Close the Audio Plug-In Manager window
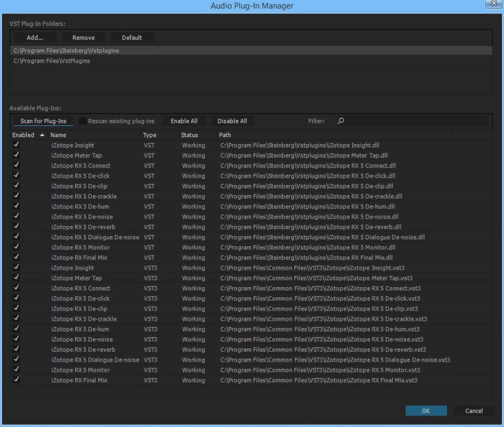 pos(494,4)
